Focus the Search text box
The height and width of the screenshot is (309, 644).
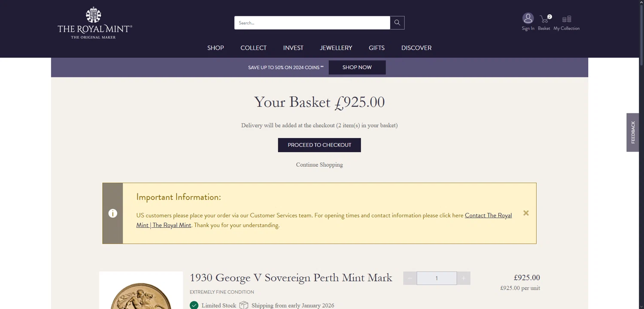[x=312, y=23]
